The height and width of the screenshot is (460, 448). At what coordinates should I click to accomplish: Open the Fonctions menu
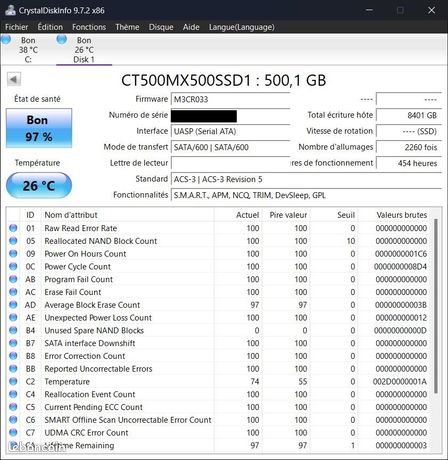[89, 27]
